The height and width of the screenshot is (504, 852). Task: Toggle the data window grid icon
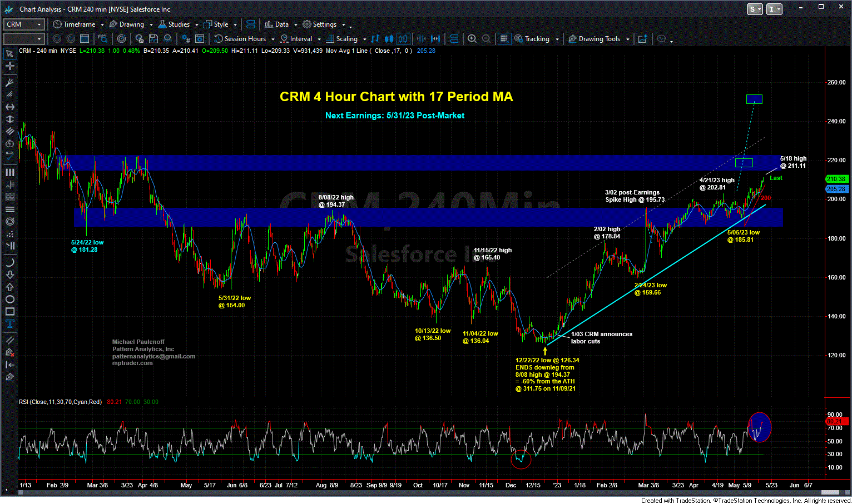point(504,39)
